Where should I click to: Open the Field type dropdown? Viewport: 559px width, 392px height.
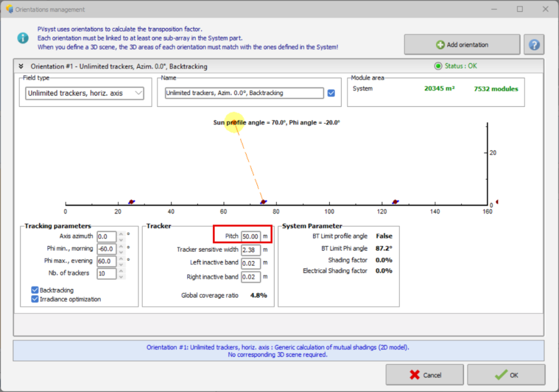coord(84,93)
